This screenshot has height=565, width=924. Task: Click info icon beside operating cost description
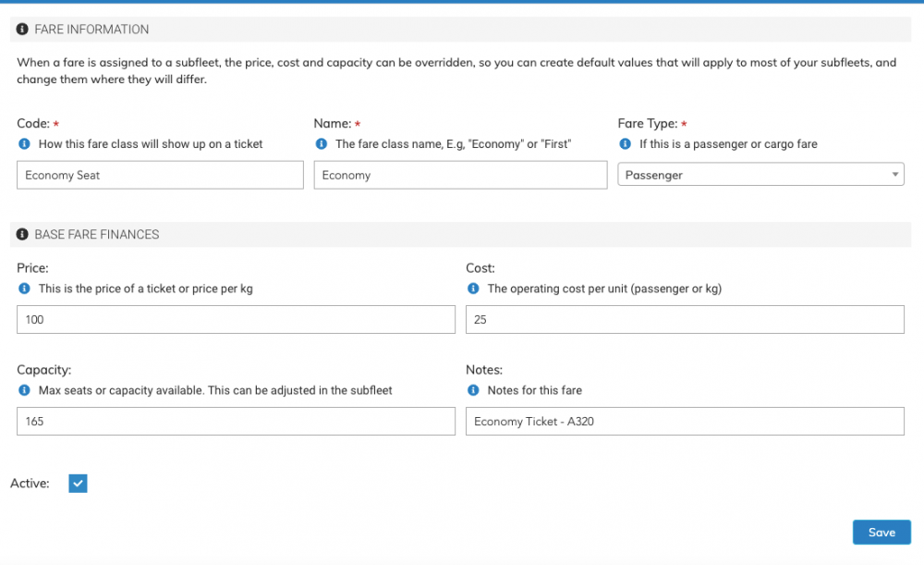[473, 289]
